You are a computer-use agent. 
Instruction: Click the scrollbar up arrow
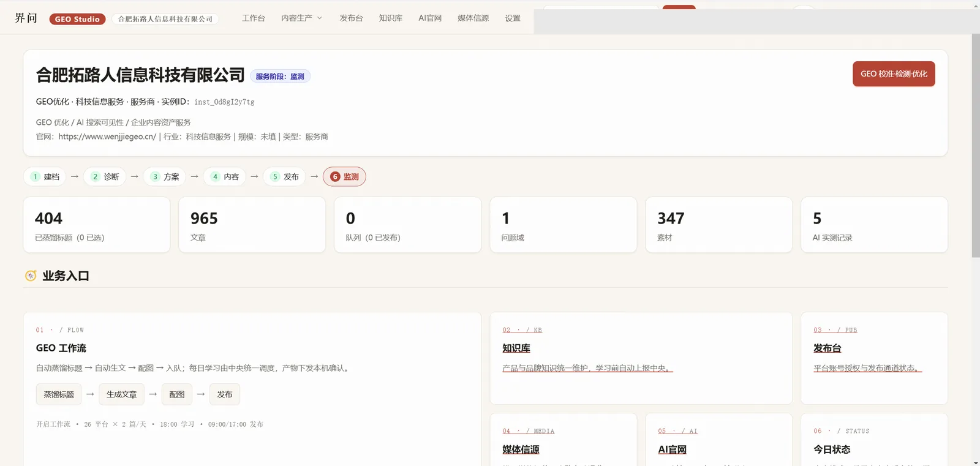coord(976,5)
